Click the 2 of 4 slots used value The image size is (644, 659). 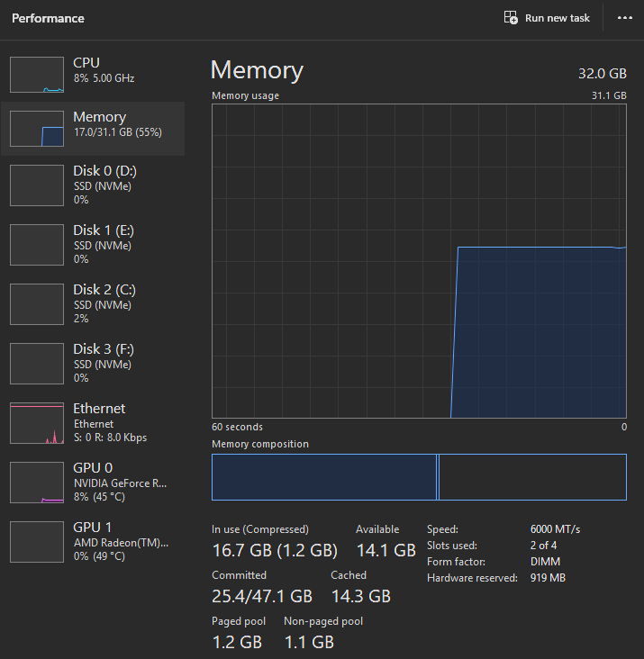coord(543,546)
